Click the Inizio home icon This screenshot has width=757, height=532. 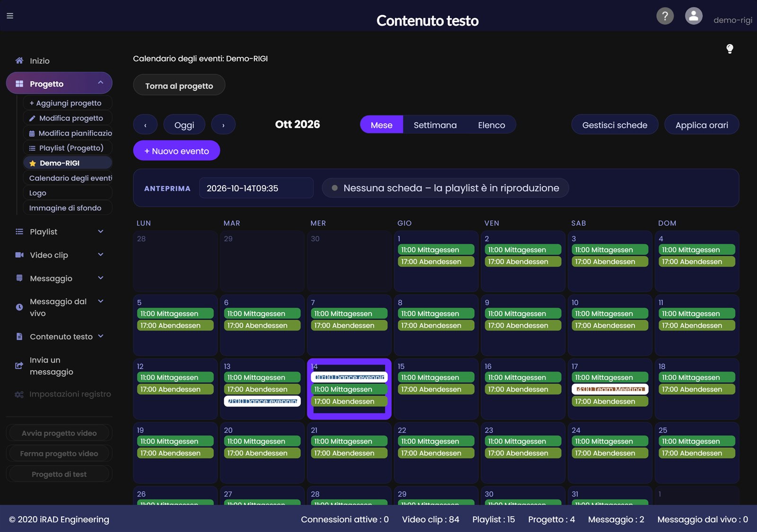click(19, 61)
